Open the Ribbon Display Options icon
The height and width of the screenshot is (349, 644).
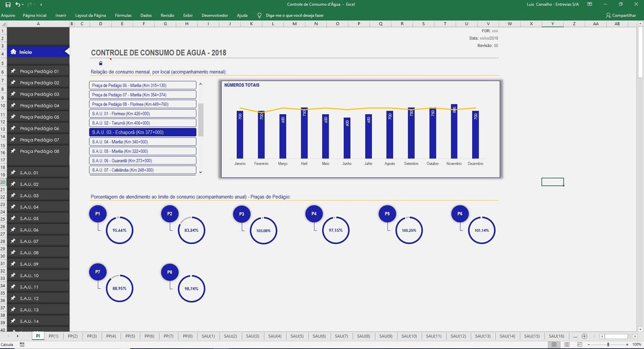(x=589, y=4)
